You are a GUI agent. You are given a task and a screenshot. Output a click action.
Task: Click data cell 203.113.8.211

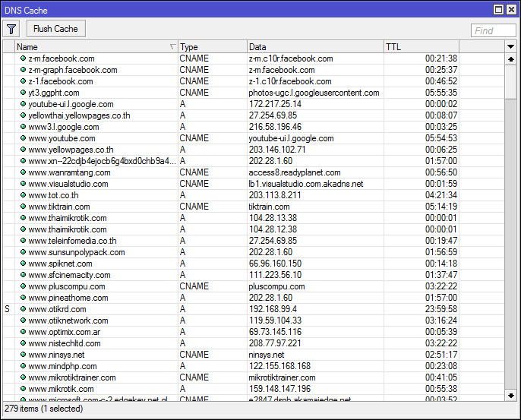275,195
